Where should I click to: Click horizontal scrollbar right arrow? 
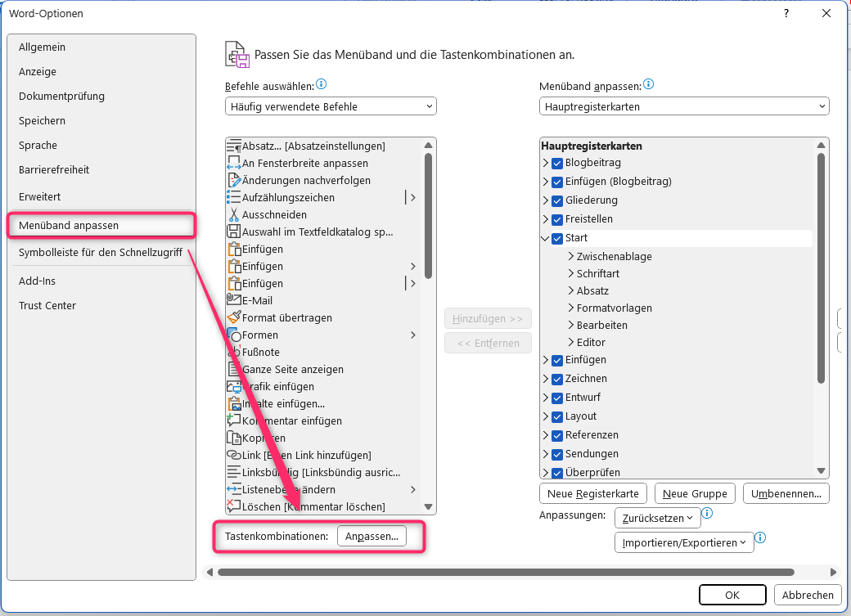click(833, 572)
